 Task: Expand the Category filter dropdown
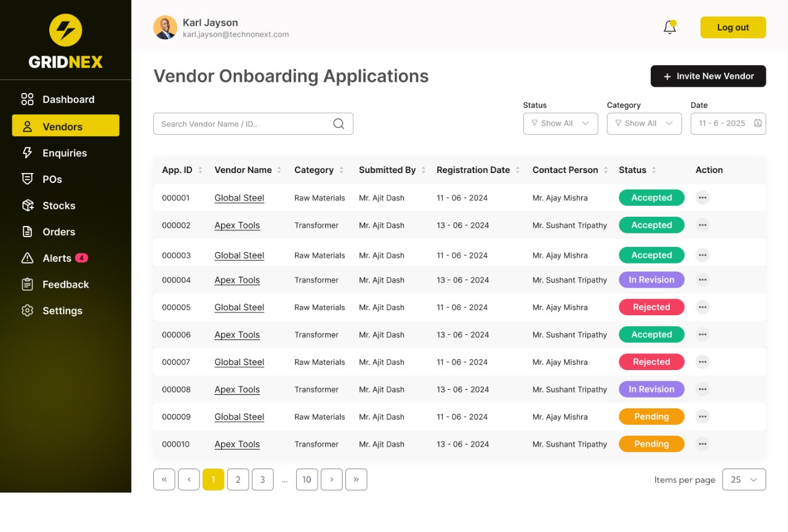(644, 123)
